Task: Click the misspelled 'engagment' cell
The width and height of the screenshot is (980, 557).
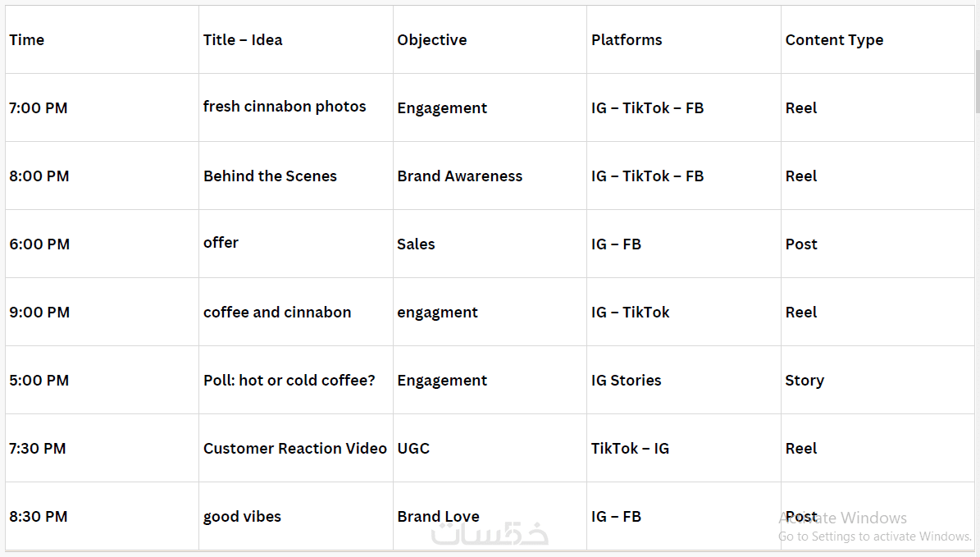Action: (437, 313)
